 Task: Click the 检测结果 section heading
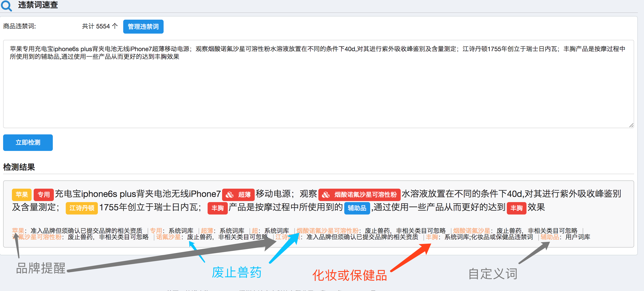click(19, 167)
